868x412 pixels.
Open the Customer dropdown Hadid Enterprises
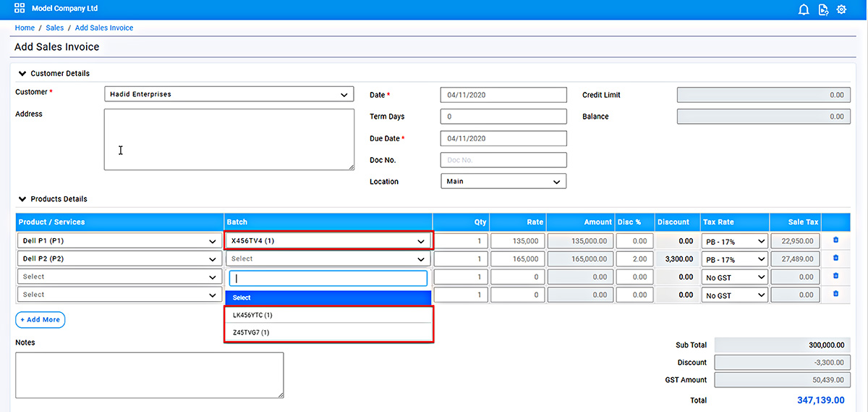[229, 94]
